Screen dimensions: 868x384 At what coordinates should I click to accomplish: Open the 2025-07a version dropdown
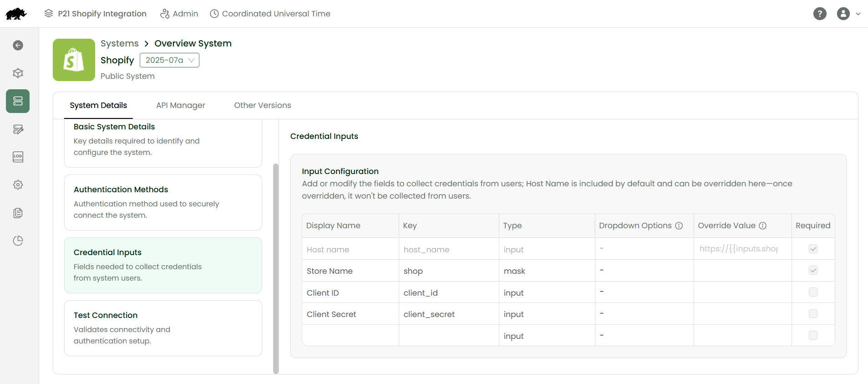(x=169, y=60)
